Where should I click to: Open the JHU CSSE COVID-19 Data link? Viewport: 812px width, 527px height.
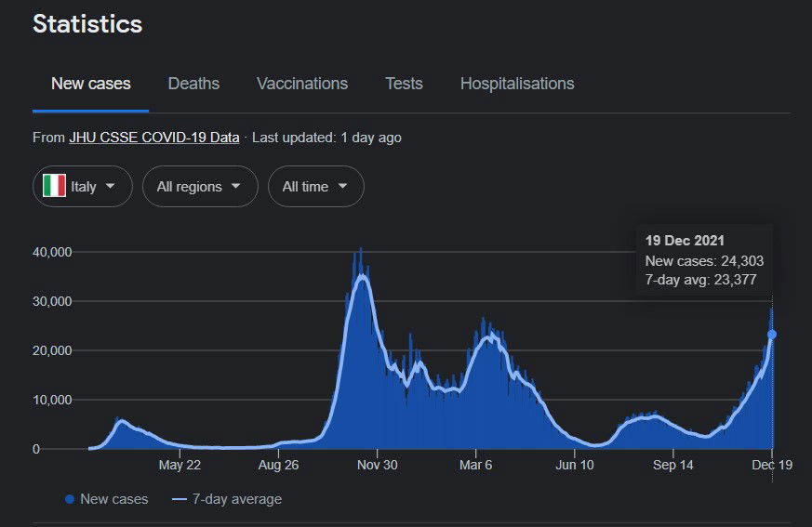click(153, 138)
